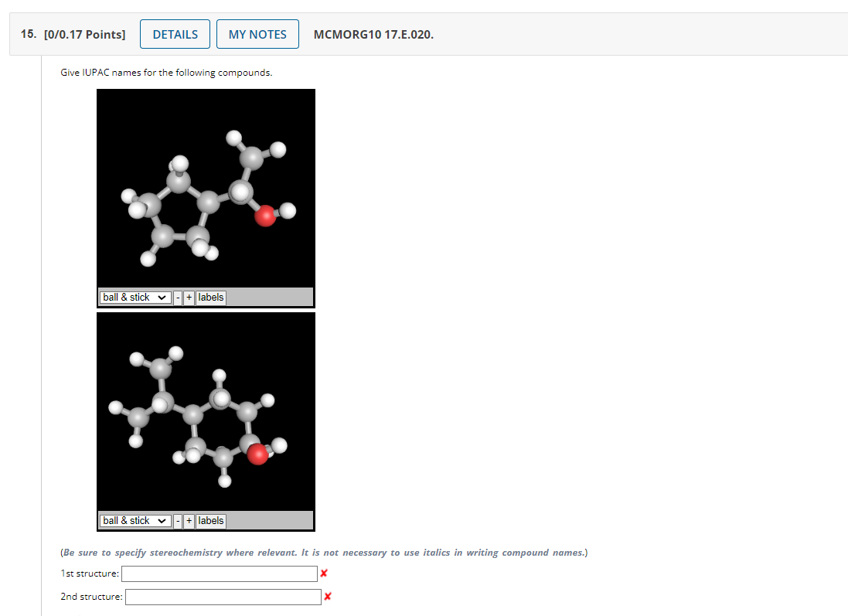
Task: Click the red X next to 2nd structure answer
Action: click(328, 597)
